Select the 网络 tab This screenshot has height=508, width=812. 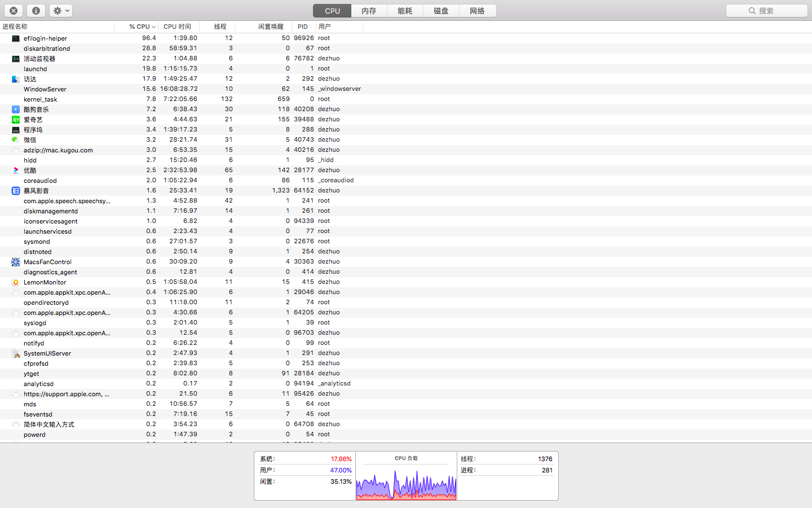tap(477, 11)
